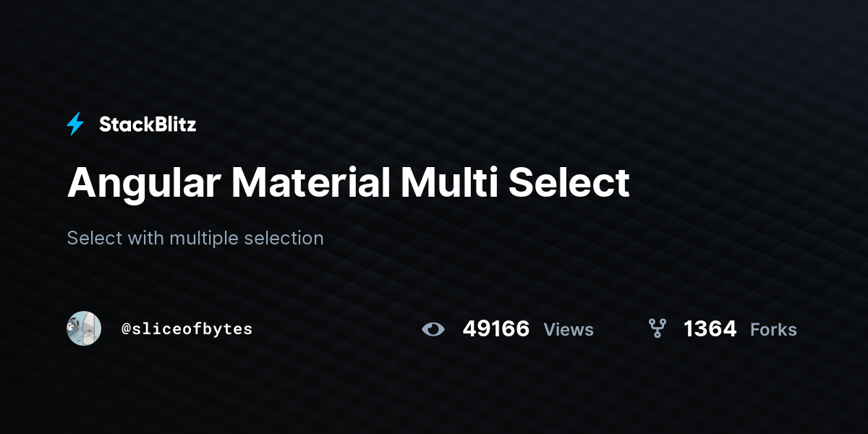Screen dimensions: 868x434
Task: Click the fork icon beside 1364
Action: tap(657, 329)
